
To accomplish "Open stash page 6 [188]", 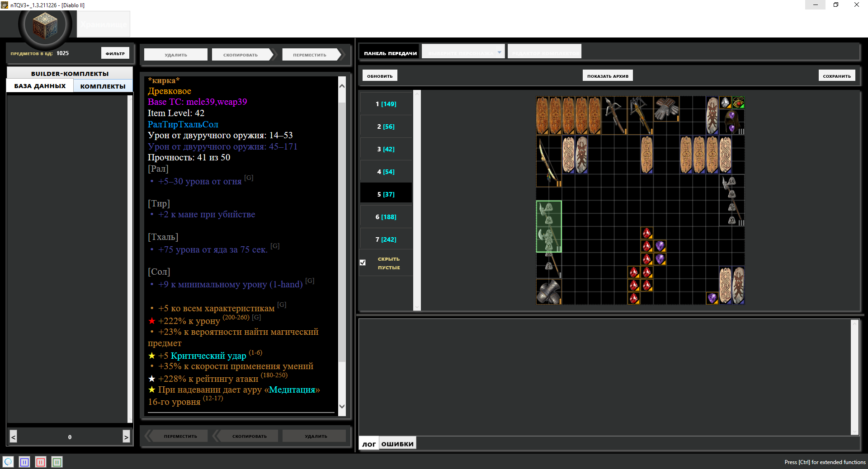I will pos(386,217).
